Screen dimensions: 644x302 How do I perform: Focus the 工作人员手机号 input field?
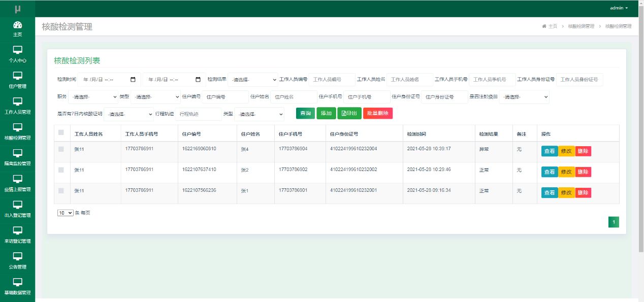click(x=492, y=80)
